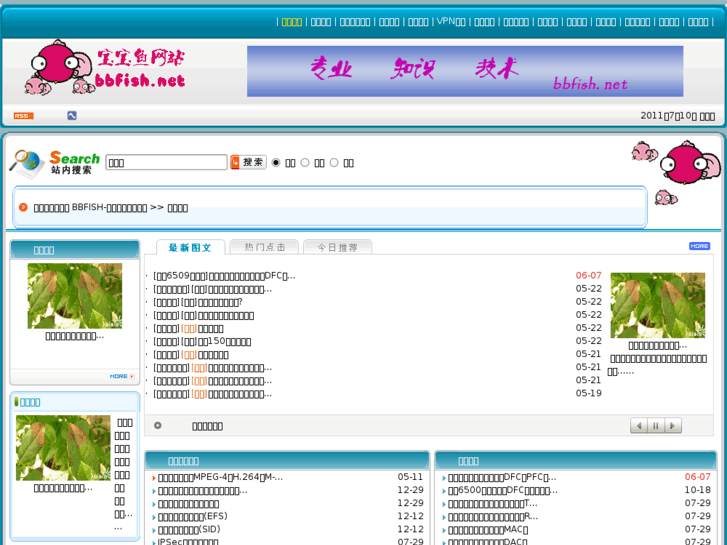Click the bullet arrow before the (EFS) row

click(153, 517)
